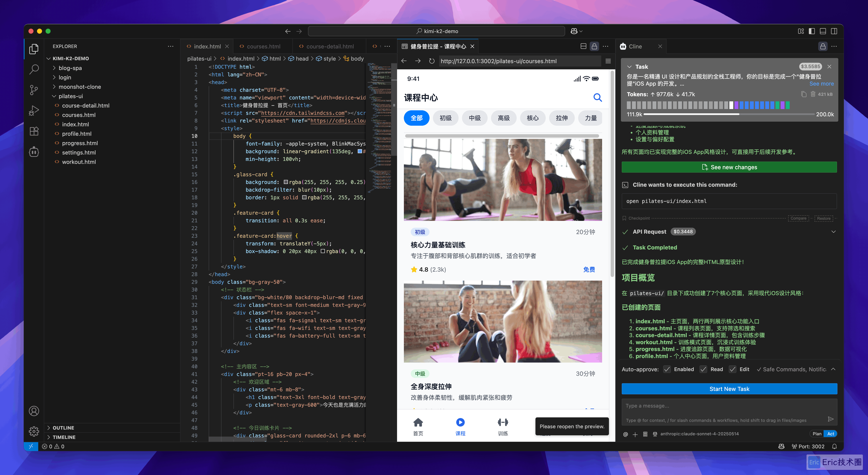This screenshot has width=868, height=475.
Task: Open the Cline robot icon in activity bar
Action: pos(34,152)
